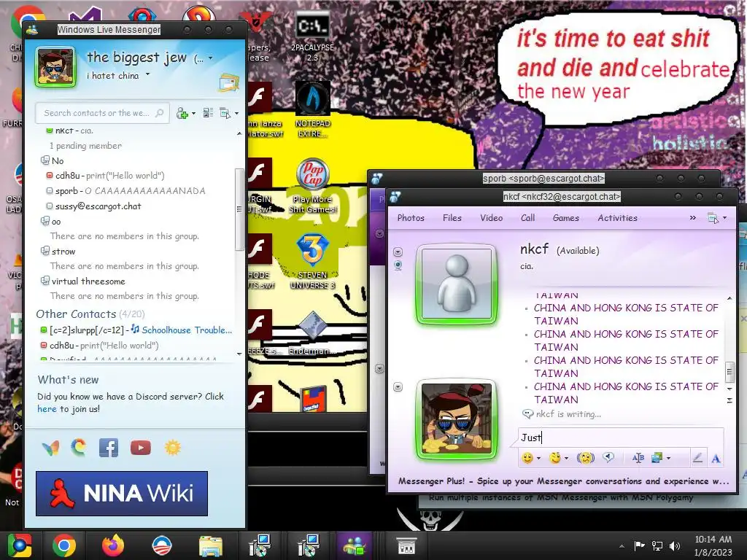Open the dropdown arrow beside the background picture icon
The height and width of the screenshot is (560, 747).
click(x=668, y=459)
